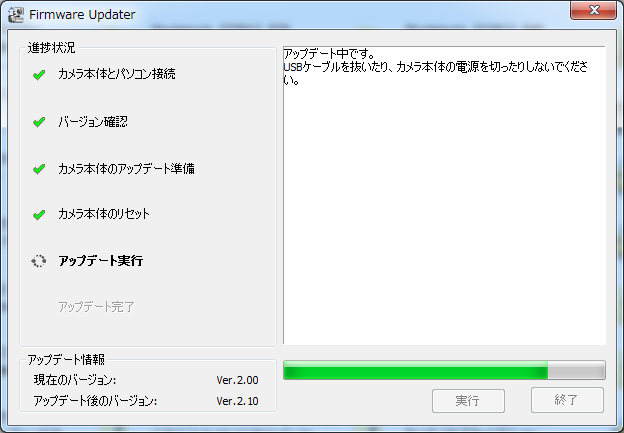Close the Firmware Updater window
The width and height of the screenshot is (624, 433).
coord(593,10)
